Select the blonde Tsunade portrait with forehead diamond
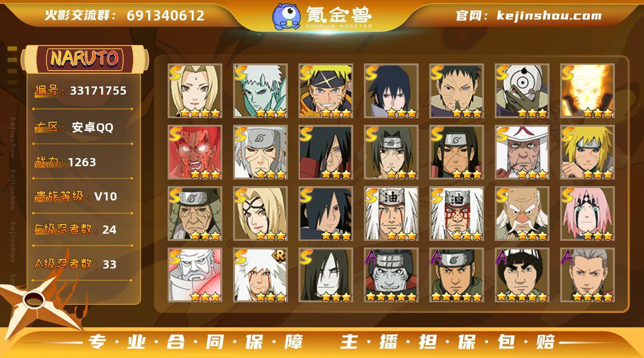Viewport: 644px width, 358px height. (195, 91)
